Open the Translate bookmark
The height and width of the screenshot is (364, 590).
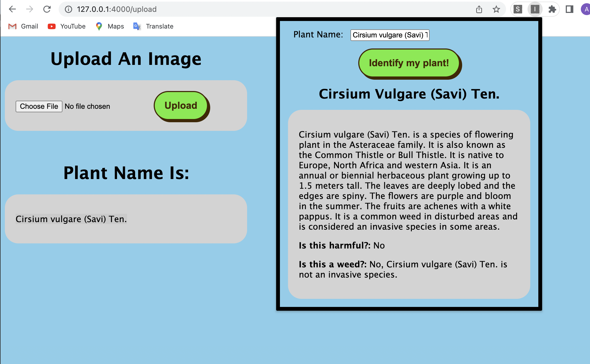pyautogui.click(x=153, y=26)
